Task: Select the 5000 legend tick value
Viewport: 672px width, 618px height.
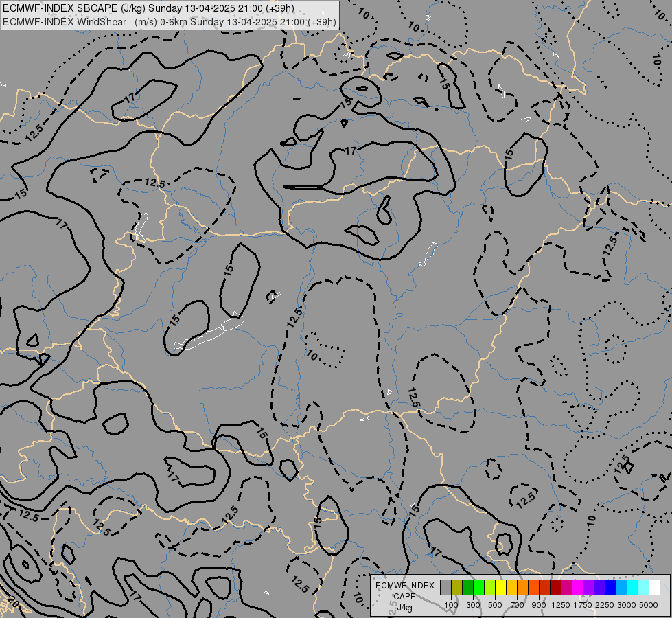Action: [649, 605]
